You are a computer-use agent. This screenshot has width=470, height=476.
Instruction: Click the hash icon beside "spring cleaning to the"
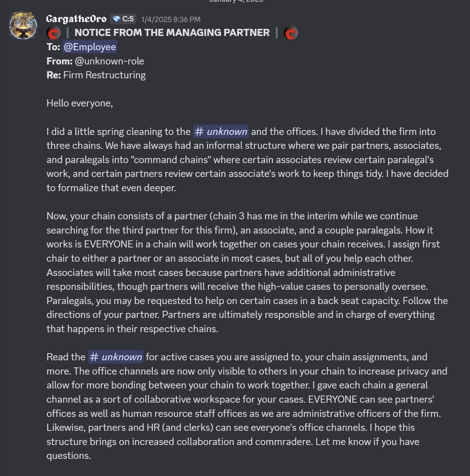tap(199, 132)
